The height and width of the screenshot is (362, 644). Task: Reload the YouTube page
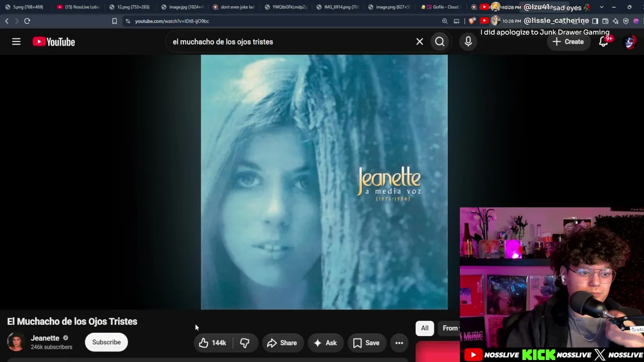coord(27,21)
